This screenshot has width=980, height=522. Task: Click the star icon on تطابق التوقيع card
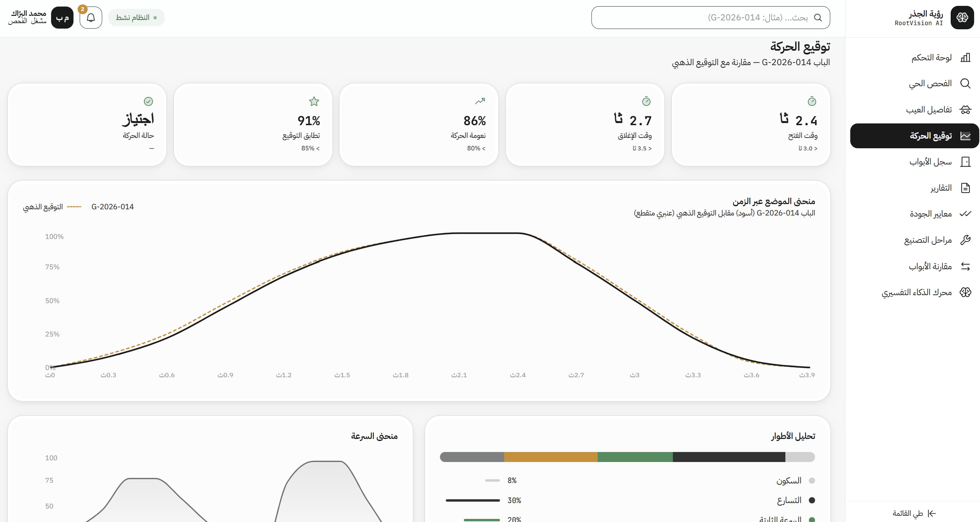point(314,101)
